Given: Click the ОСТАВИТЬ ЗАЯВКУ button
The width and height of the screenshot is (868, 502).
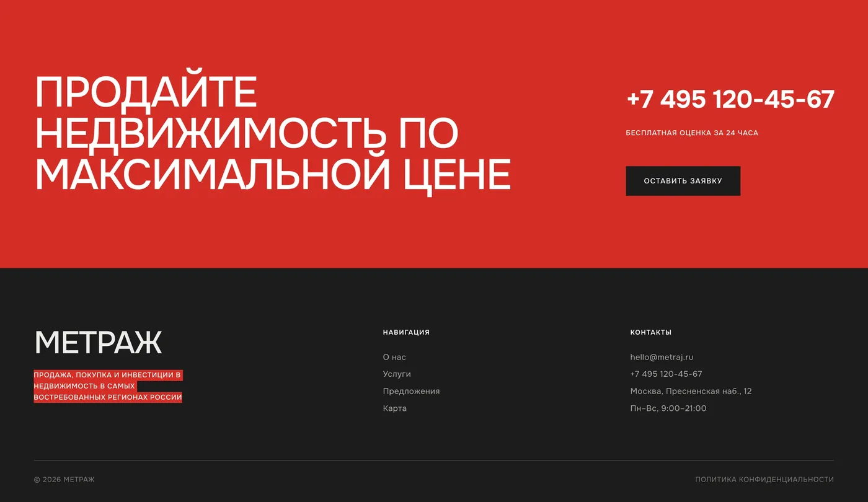Looking at the screenshot, I should 683,181.
